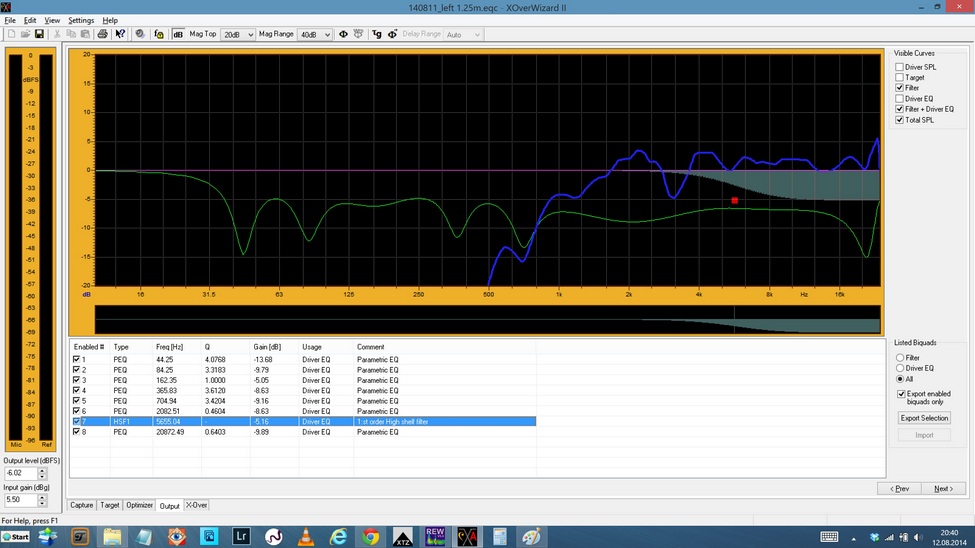Click the red filter handle on graph

tap(735, 200)
